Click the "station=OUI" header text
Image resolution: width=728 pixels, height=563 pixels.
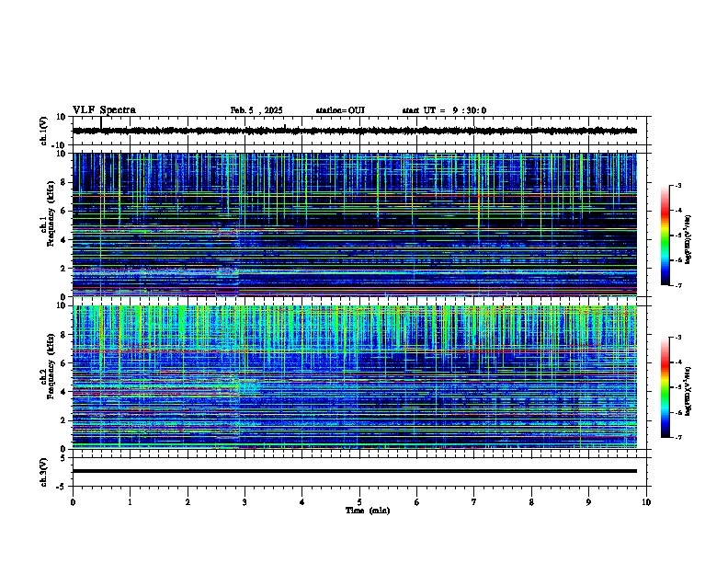[340, 110]
